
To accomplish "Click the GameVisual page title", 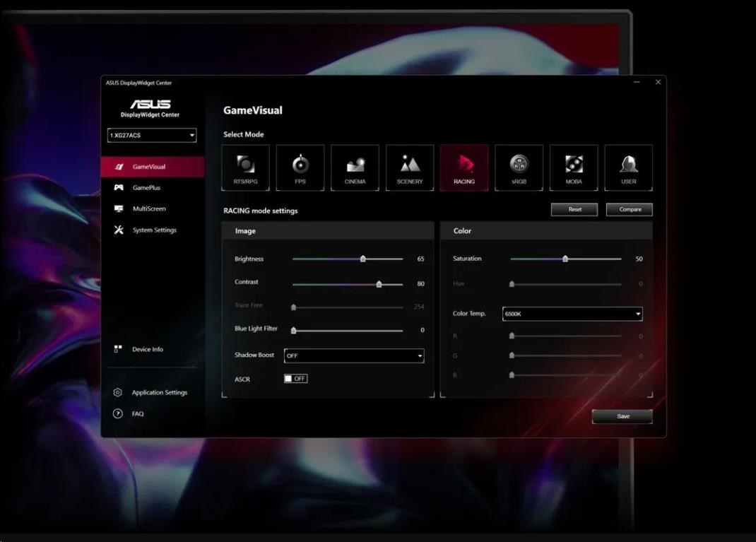I will pos(253,110).
